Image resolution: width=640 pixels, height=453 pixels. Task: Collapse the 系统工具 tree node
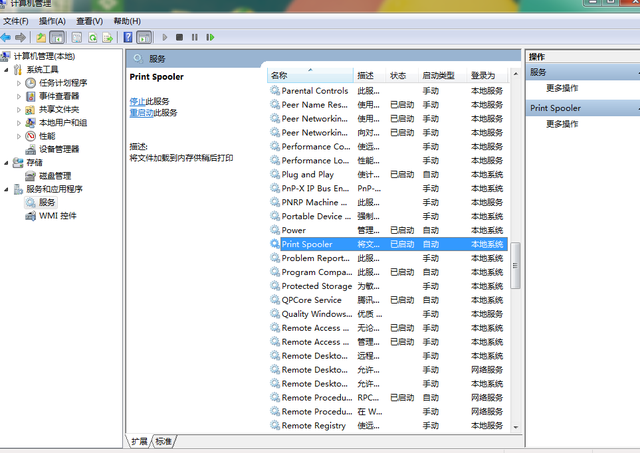(6, 70)
